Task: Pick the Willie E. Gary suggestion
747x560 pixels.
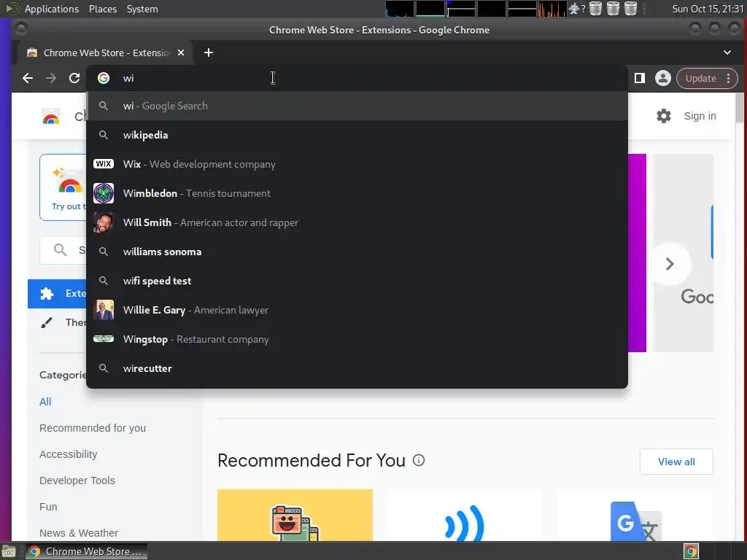Action: (357, 310)
